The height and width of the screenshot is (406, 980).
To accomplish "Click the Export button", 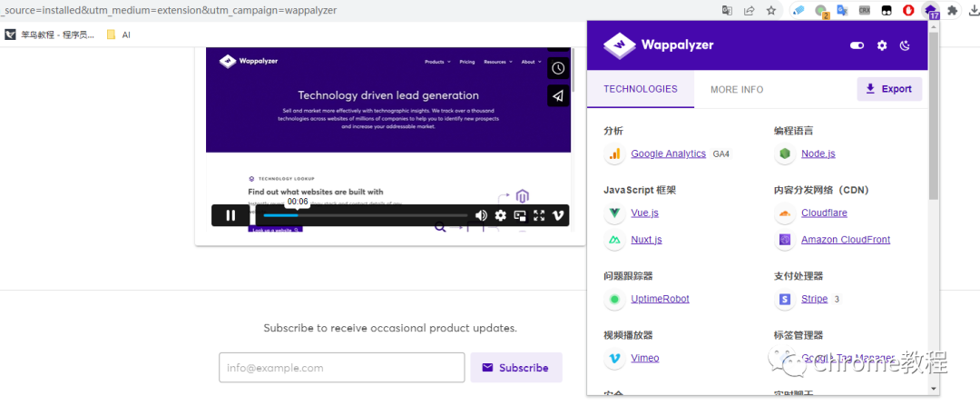I will pos(889,89).
